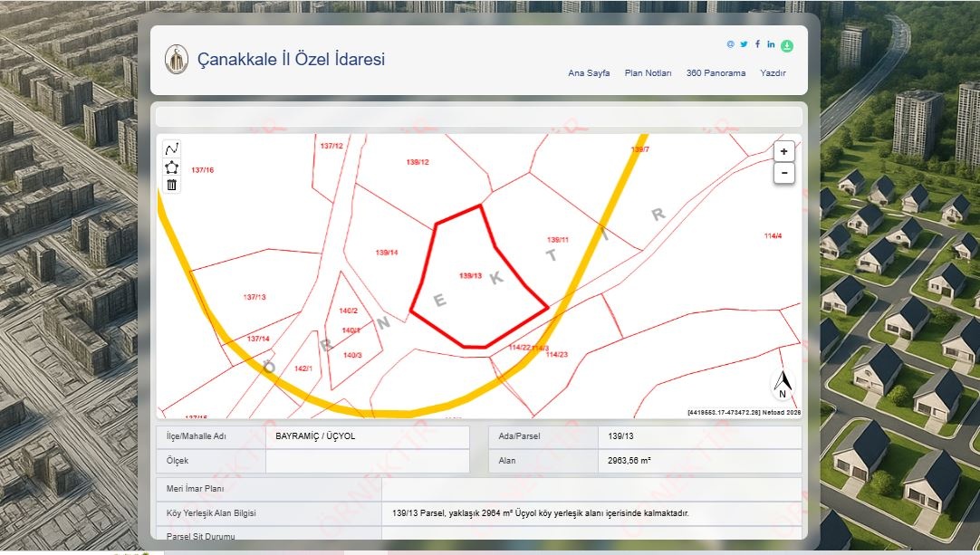The height and width of the screenshot is (555, 980).
Task: Click the empty bar above the map
Action: coord(479,117)
